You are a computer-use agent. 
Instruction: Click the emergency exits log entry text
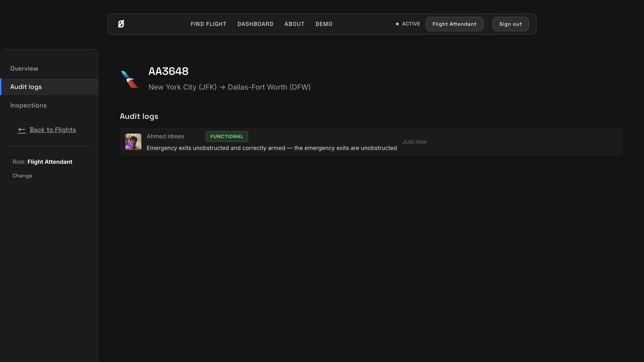tap(271, 148)
